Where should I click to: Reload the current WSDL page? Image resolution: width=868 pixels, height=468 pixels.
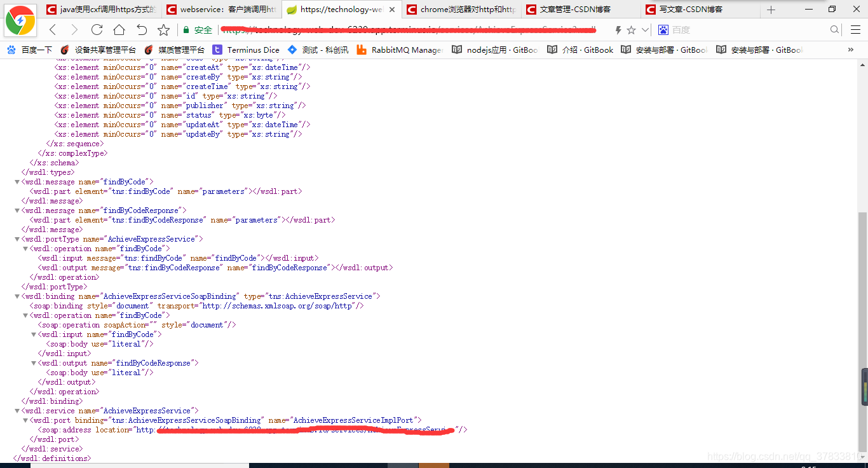pyautogui.click(x=97, y=30)
